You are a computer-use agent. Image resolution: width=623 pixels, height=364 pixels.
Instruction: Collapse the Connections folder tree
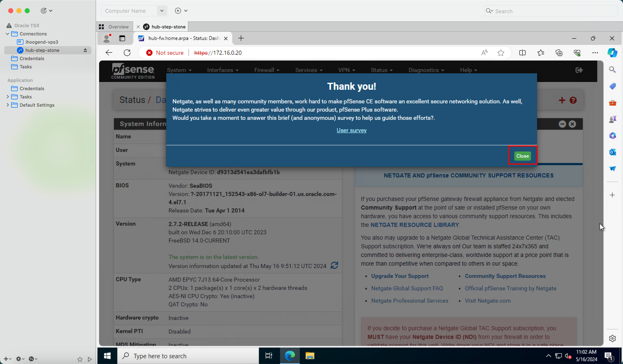[x=7, y=34]
